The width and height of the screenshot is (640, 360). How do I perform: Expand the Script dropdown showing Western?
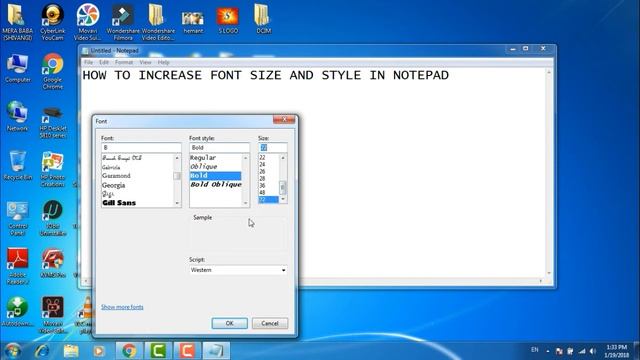[238, 270]
